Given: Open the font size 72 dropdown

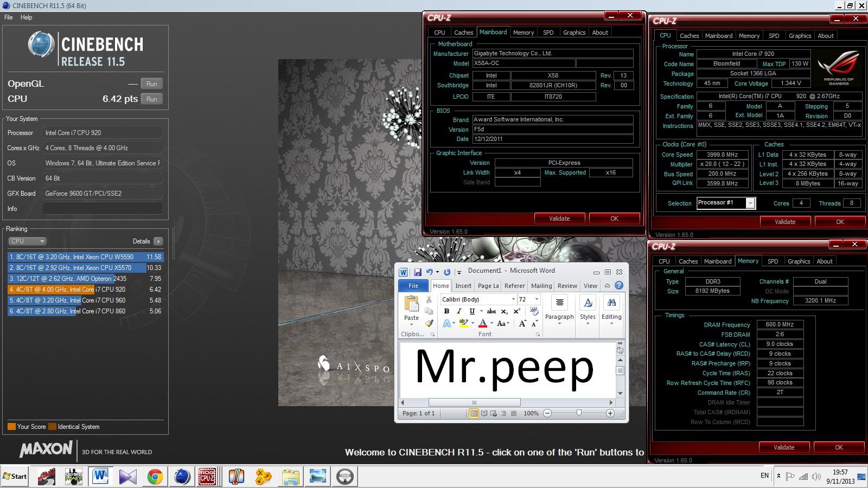Looking at the screenshot, I should coord(537,299).
